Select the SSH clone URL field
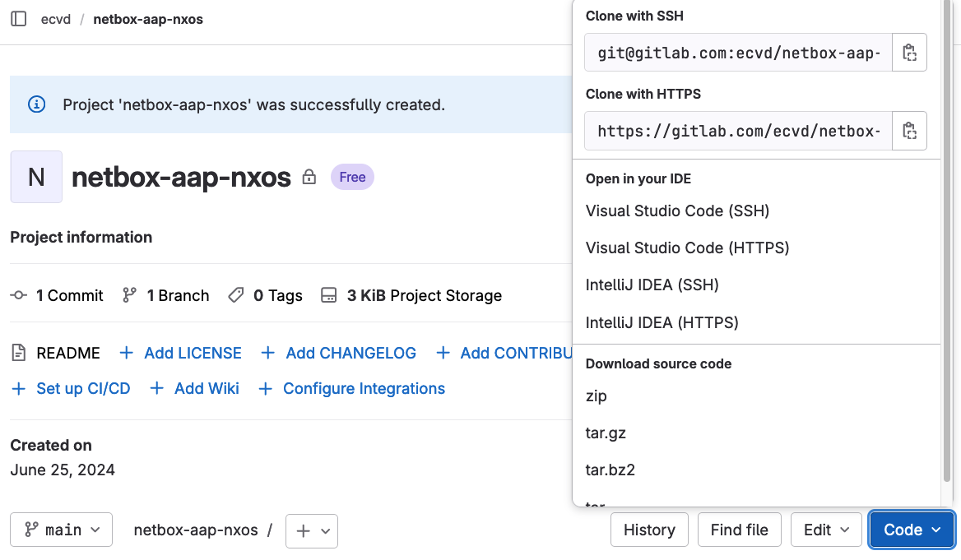 pyautogui.click(x=739, y=53)
